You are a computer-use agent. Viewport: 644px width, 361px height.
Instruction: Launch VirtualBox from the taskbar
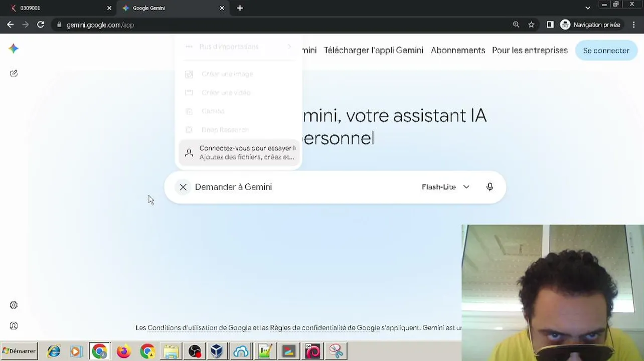[x=217, y=351]
